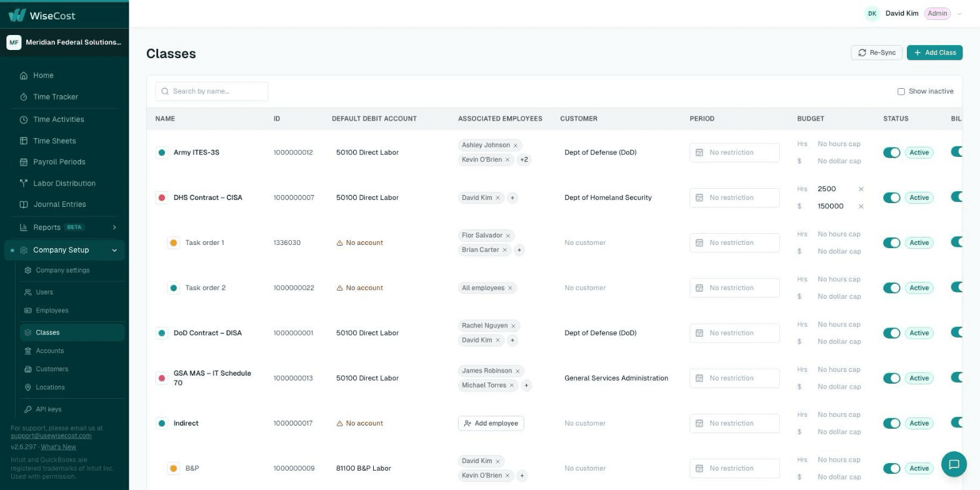Add employee to the Indirect class
This screenshot has width=980, height=490.
point(491,423)
